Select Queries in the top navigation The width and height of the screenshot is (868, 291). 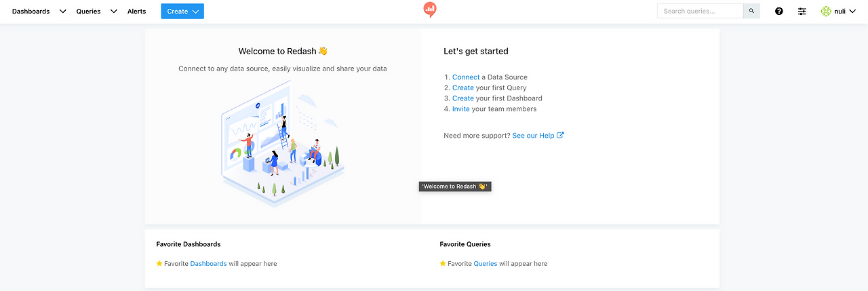tap(88, 12)
